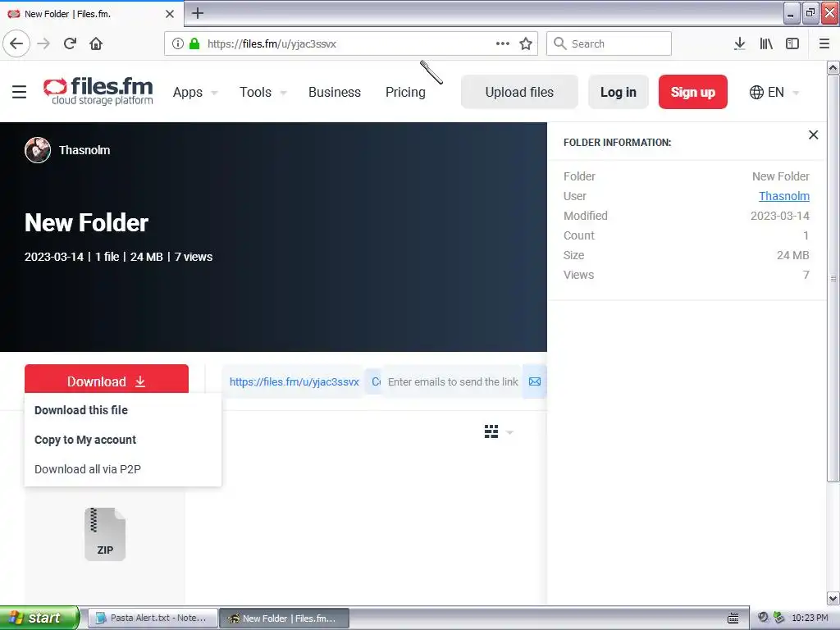Close the New Folder | Files.fm tab
This screenshot has height=630, width=840.
point(169,14)
